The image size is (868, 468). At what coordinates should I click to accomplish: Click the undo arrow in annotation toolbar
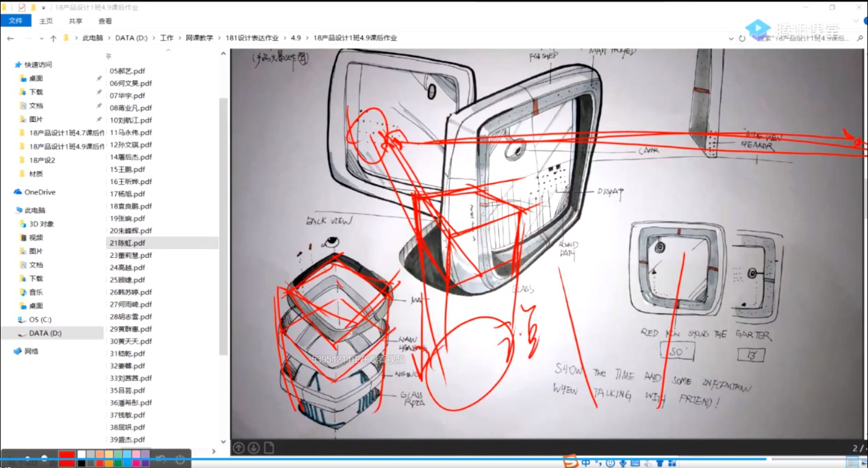click(161, 458)
